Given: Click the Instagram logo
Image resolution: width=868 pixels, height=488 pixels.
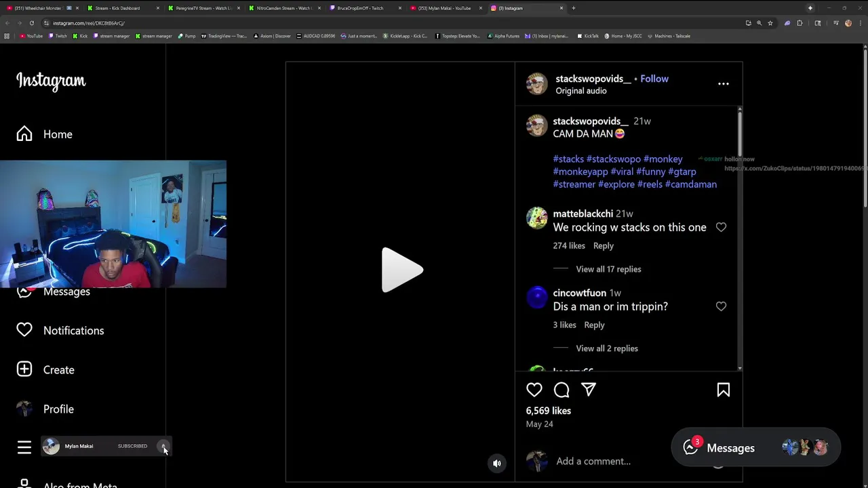Looking at the screenshot, I should click(x=51, y=81).
